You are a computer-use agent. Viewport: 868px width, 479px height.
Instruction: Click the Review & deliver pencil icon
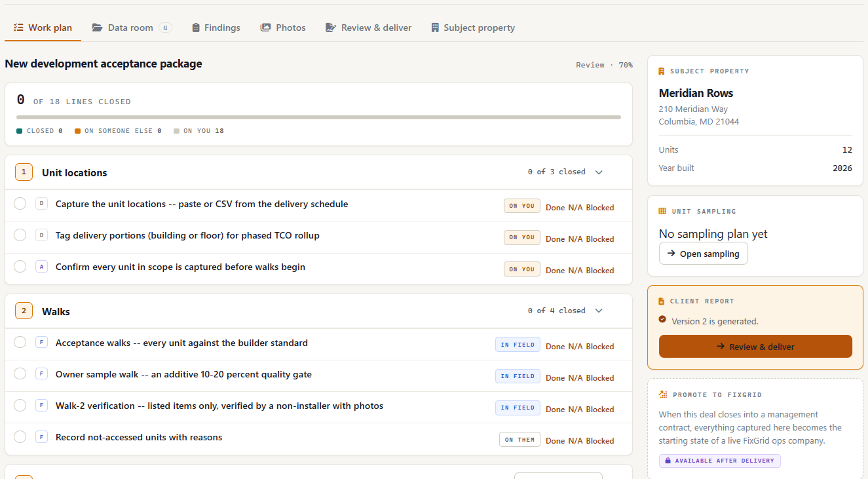(330, 28)
